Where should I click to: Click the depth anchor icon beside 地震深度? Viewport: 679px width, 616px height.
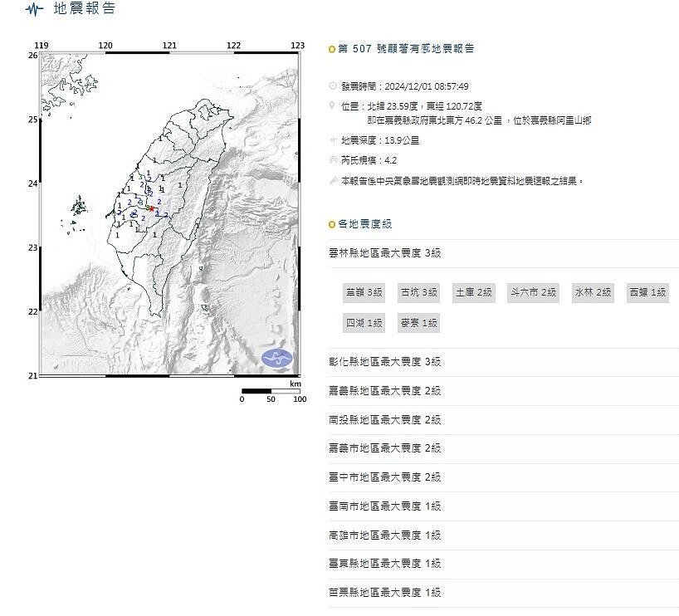[x=332, y=139]
